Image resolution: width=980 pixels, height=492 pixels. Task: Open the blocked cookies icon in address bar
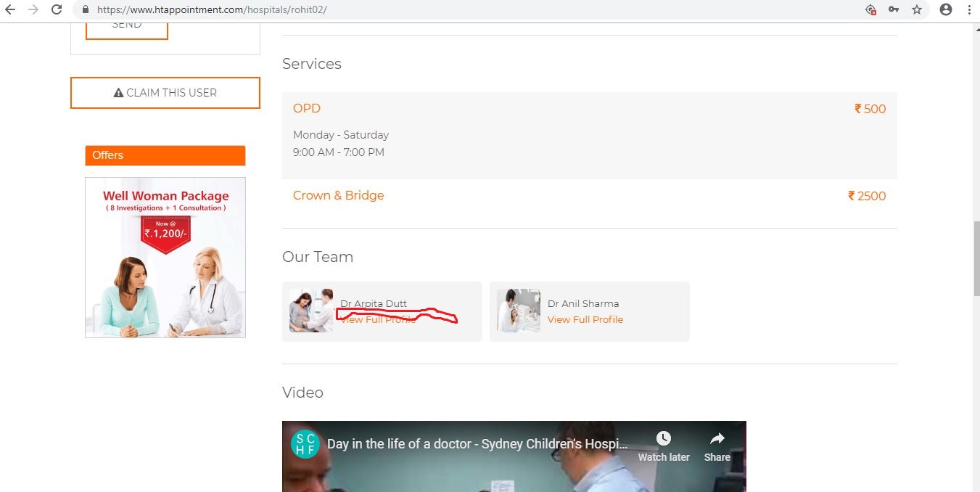[871, 10]
